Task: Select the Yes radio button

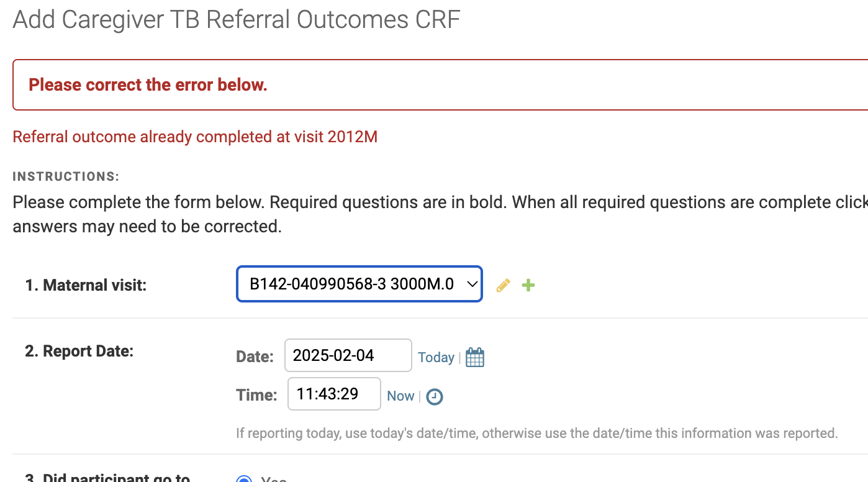Action: click(x=245, y=480)
